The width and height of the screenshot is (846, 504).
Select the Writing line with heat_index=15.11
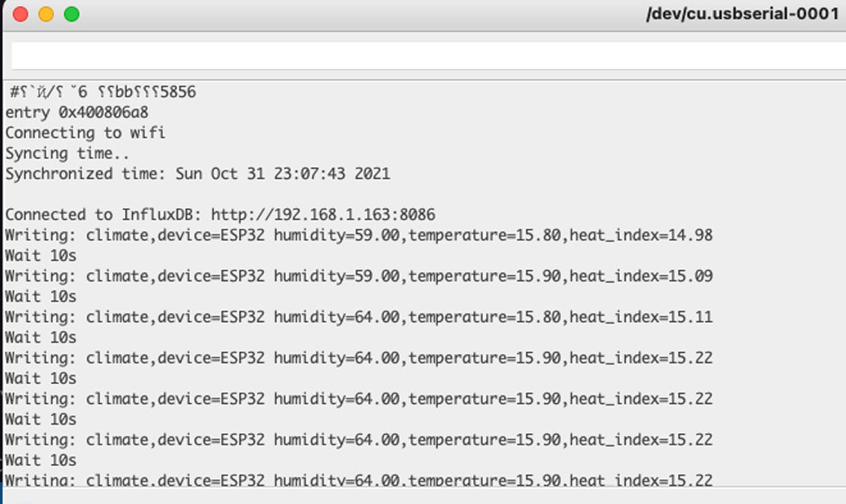359,317
